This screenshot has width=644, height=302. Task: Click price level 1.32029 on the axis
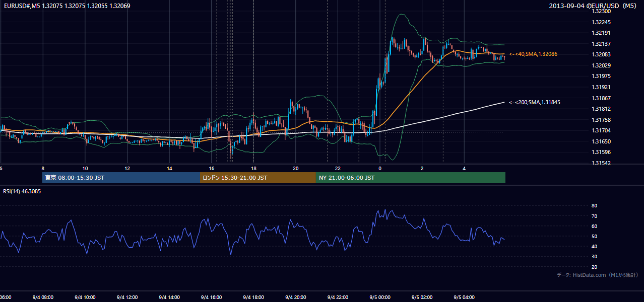(601, 65)
